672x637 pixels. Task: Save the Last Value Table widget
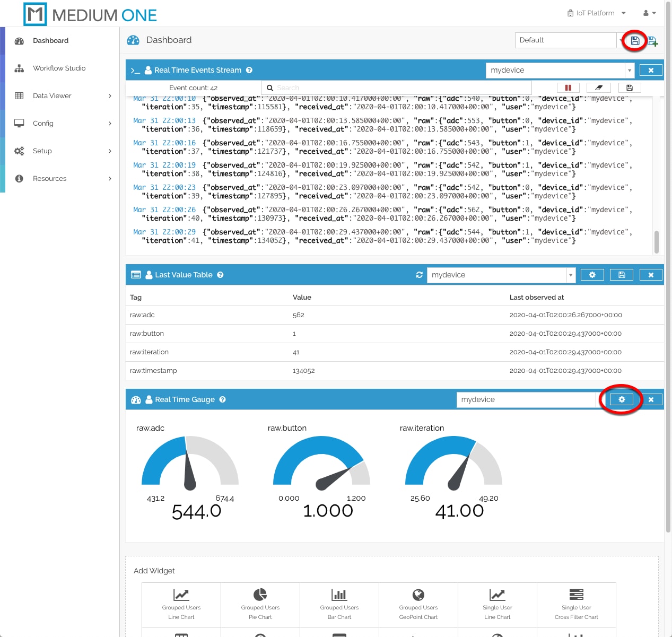click(621, 275)
